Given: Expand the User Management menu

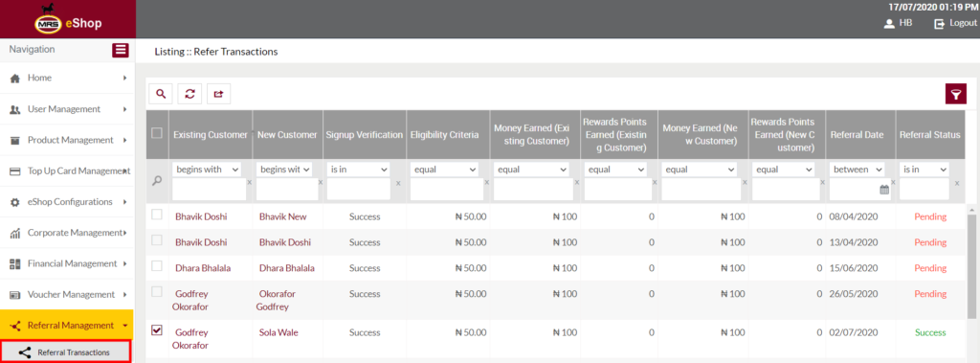Looking at the screenshot, I should pyautogui.click(x=68, y=109).
